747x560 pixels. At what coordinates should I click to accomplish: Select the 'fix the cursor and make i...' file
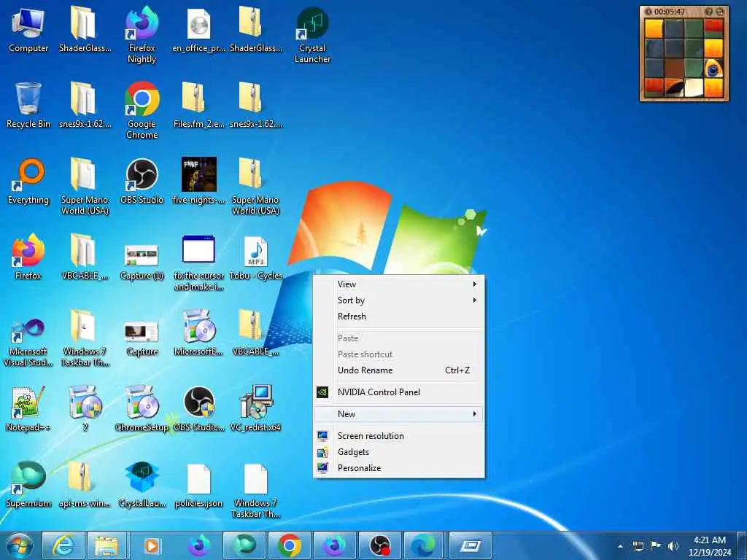click(198, 262)
